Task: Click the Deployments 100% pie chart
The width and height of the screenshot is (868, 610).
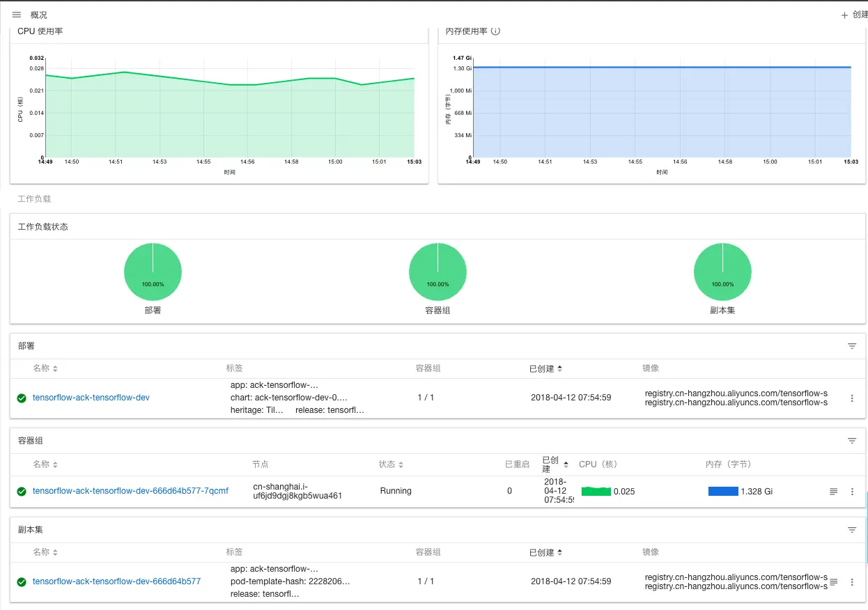Action: [x=153, y=272]
